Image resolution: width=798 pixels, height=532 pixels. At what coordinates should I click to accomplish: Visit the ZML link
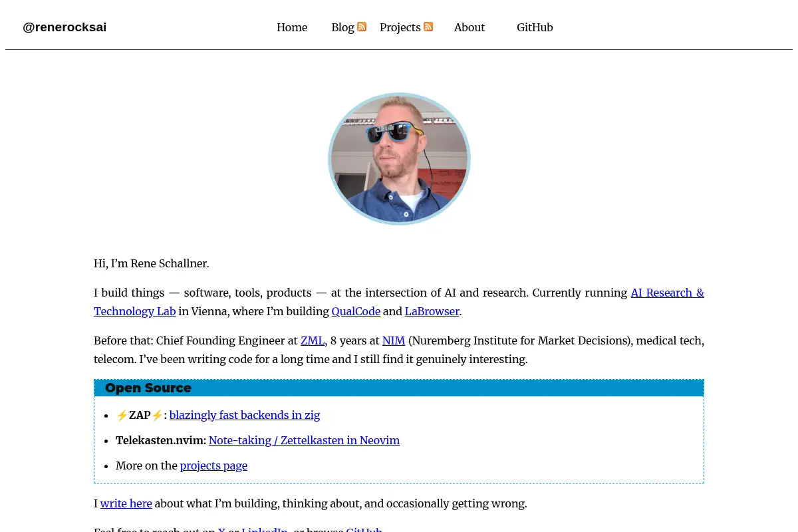[x=313, y=340]
